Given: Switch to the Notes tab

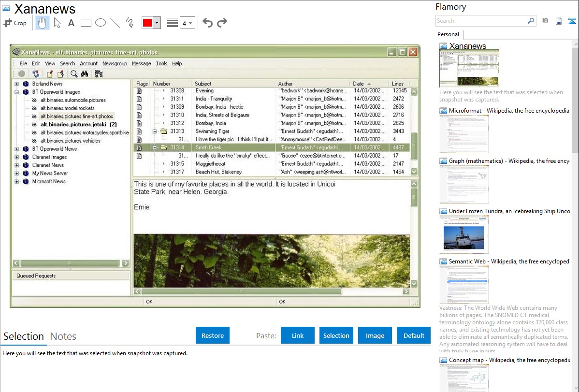Looking at the screenshot, I should coord(63,336).
